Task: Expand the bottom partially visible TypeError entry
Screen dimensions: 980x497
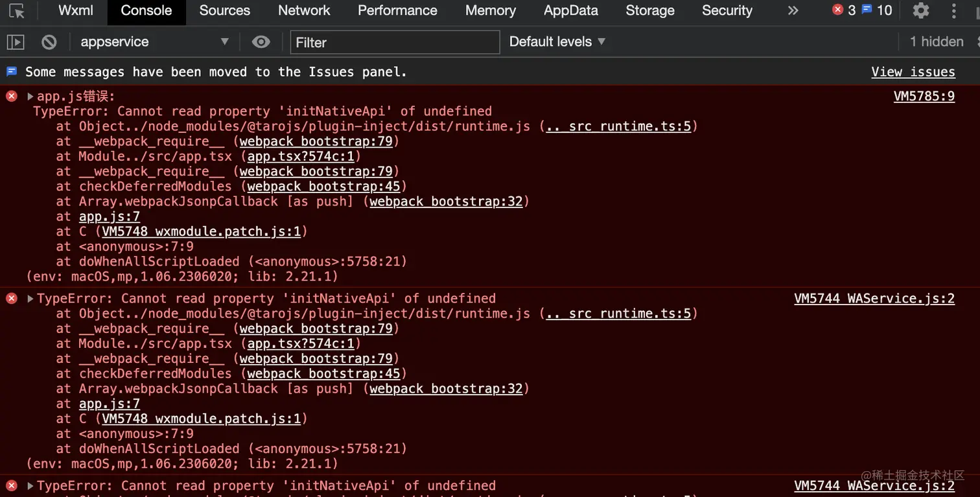Action: coord(30,486)
